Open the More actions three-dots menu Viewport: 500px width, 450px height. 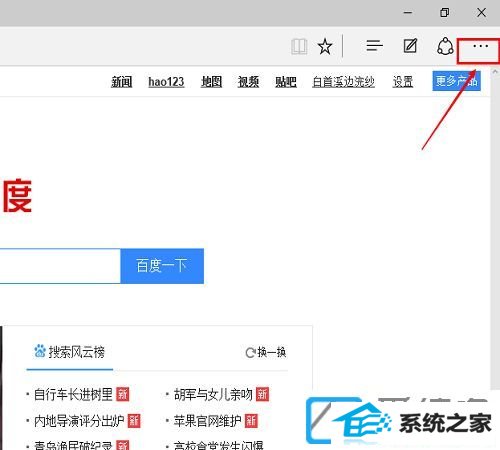(481, 46)
